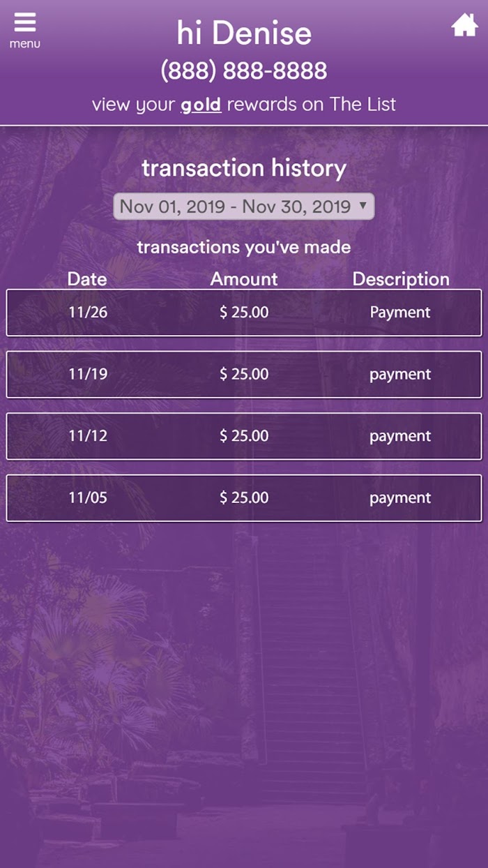488x868 pixels.
Task: Tap the transaction history heading
Action: (244, 168)
